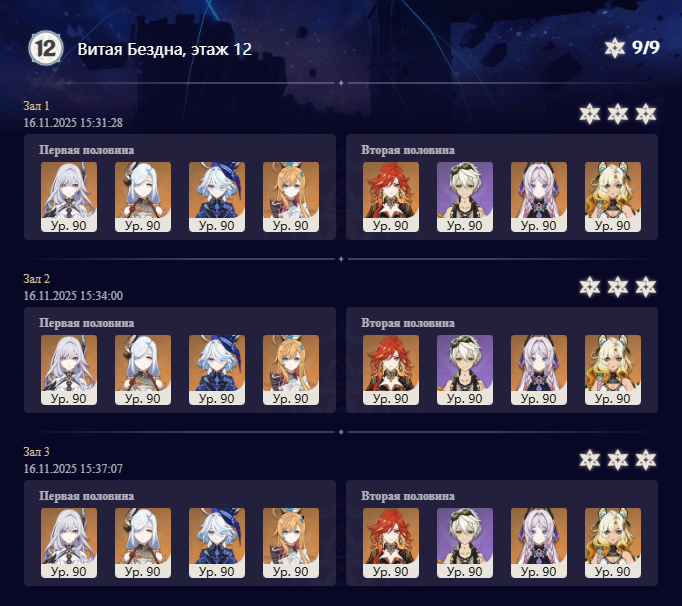Click blue-hat character portrait in Зал 1 first half
Viewport: 682px width, 606px height.
click(x=217, y=197)
